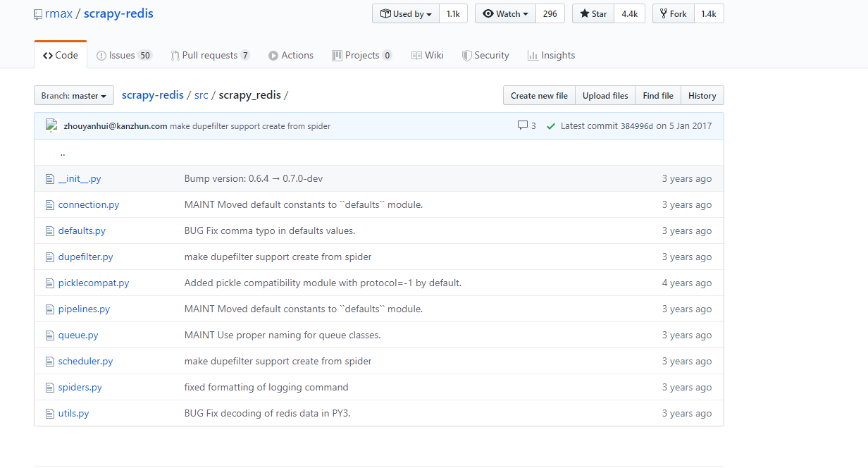Open the latest commit hash 384996d

(637, 126)
